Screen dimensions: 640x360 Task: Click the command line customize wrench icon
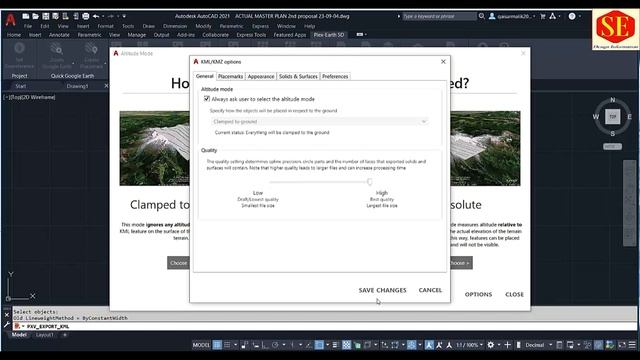tap(7, 325)
